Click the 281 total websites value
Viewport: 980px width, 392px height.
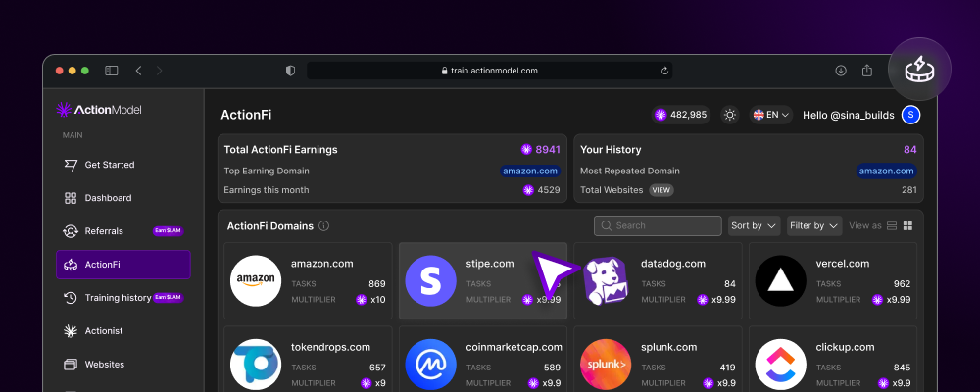click(x=908, y=190)
